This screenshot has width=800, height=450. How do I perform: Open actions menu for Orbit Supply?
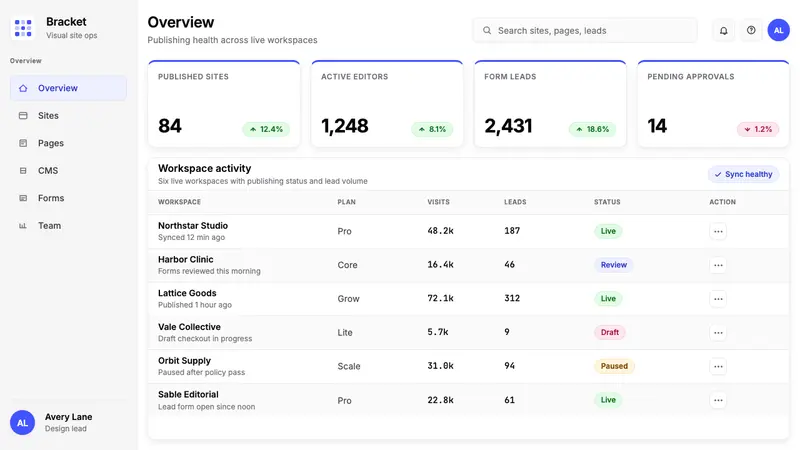718,366
